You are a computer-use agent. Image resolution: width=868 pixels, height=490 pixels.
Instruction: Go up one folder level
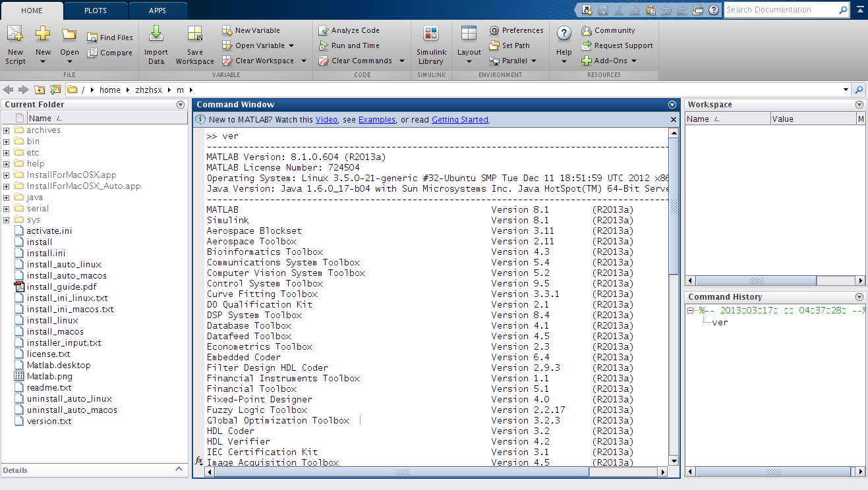(40, 90)
